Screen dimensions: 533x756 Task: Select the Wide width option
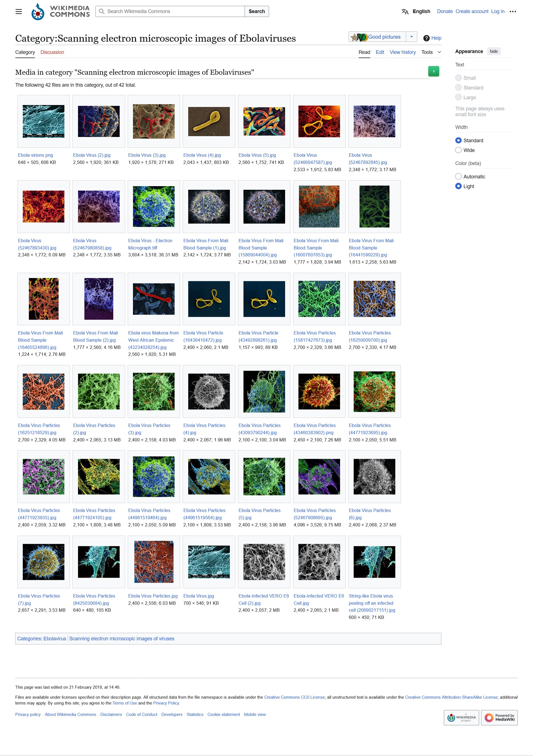point(458,150)
